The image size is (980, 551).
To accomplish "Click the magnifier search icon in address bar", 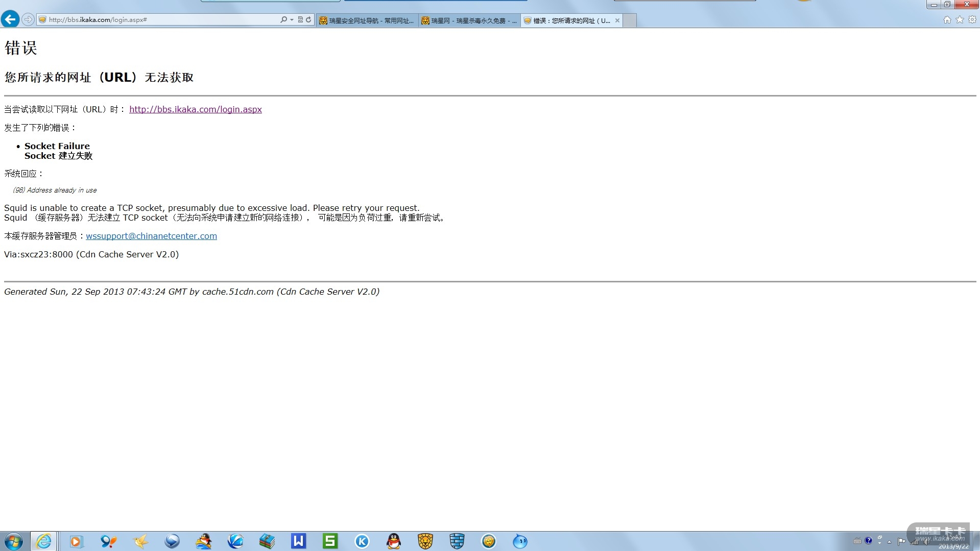I will point(283,19).
